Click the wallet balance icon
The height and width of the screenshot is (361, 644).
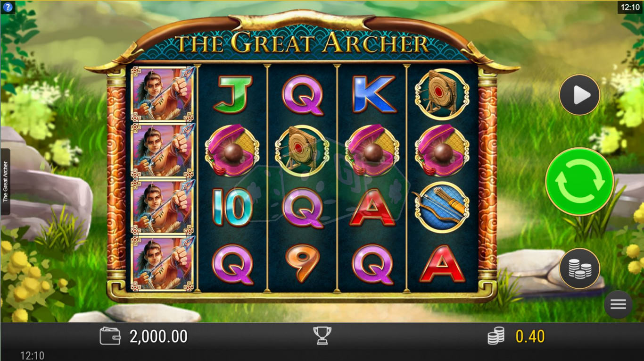point(110,336)
